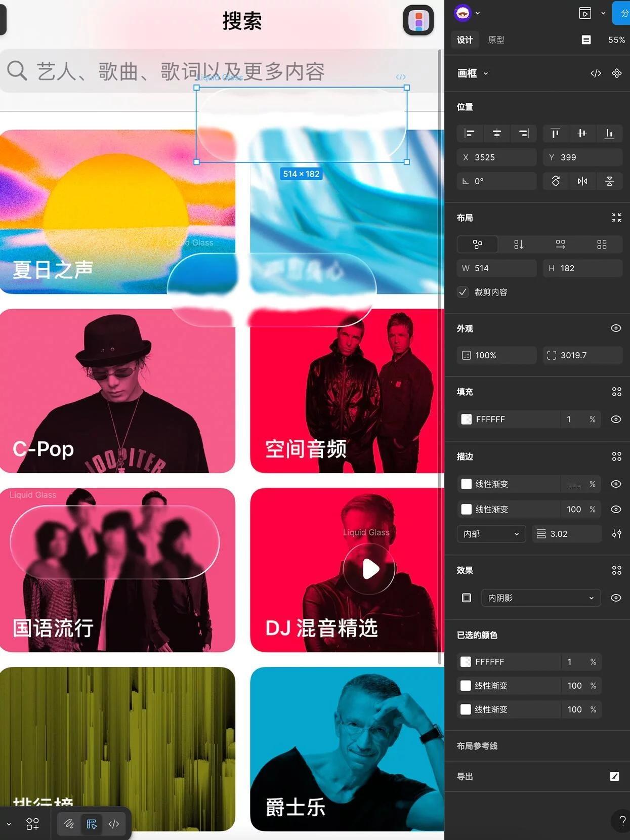
Task: Open the help question mark button
Action: coord(622,821)
